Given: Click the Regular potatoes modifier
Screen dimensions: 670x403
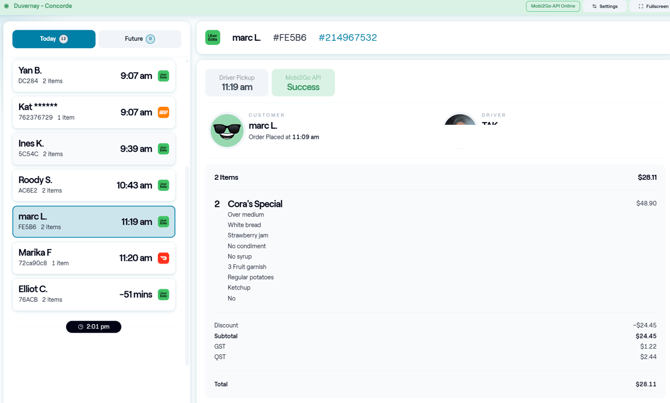Looking at the screenshot, I should [250, 277].
